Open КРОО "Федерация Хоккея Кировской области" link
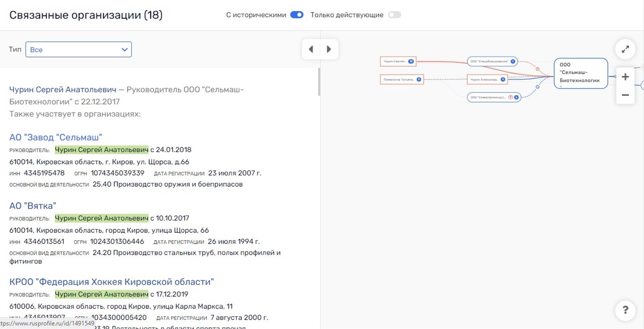Viewport: 644px width, 329px height. coord(112,282)
